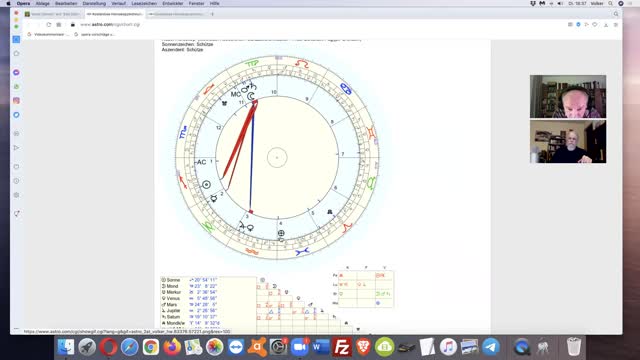
Task: Click Saturn row in planet table
Action: tap(189, 317)
